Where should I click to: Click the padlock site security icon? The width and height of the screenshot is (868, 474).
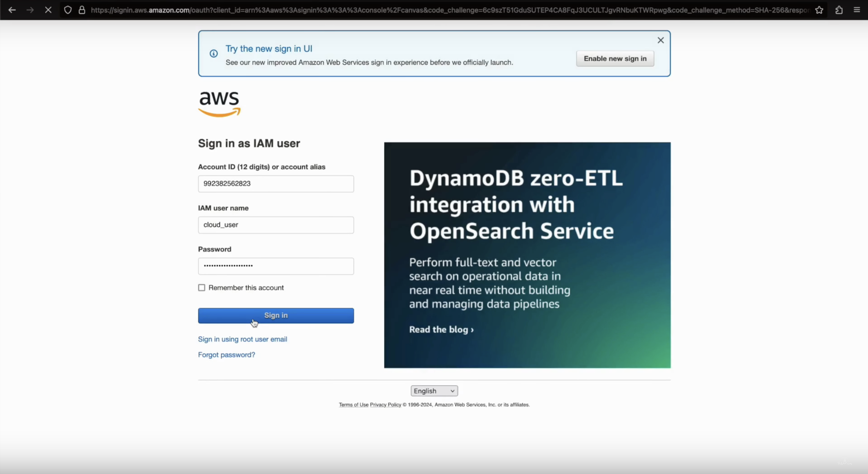(x=82, y=10)
